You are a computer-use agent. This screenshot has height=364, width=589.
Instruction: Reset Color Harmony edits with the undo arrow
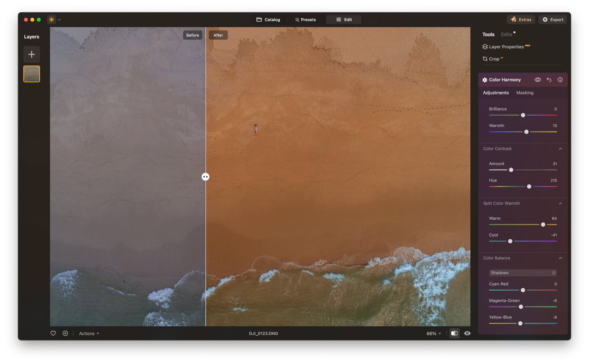549,80
